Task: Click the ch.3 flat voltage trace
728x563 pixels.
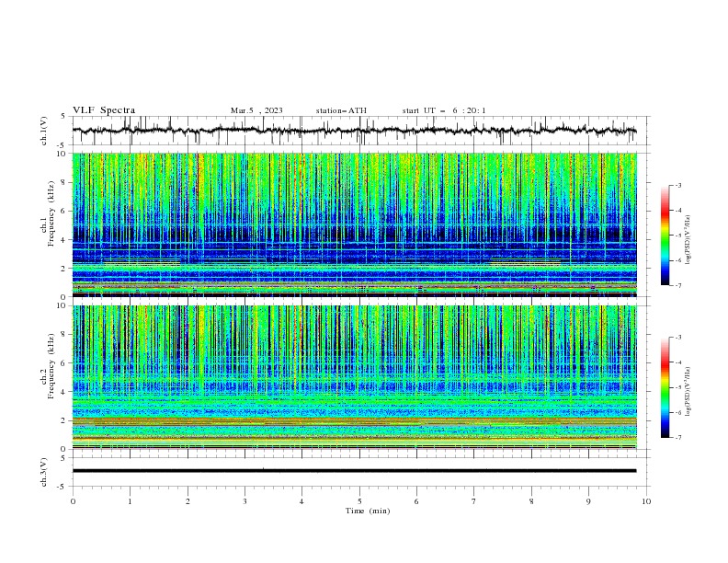Action: point(354,471)
